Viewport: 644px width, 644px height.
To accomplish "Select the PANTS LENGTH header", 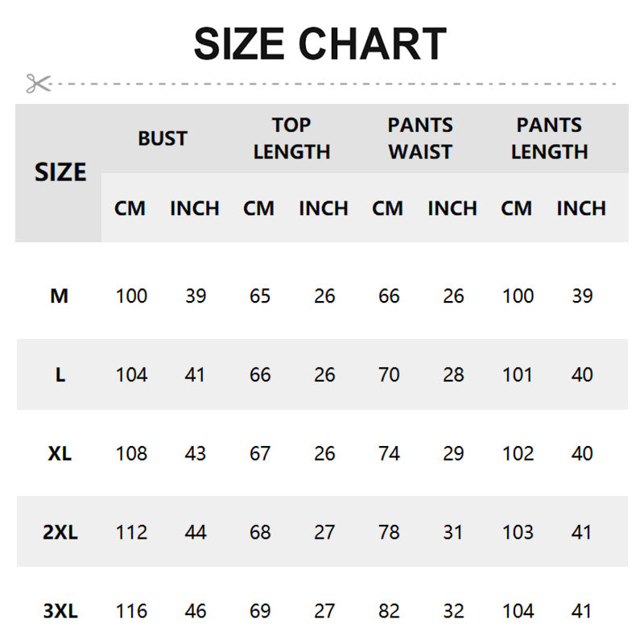I will [549, 138].
